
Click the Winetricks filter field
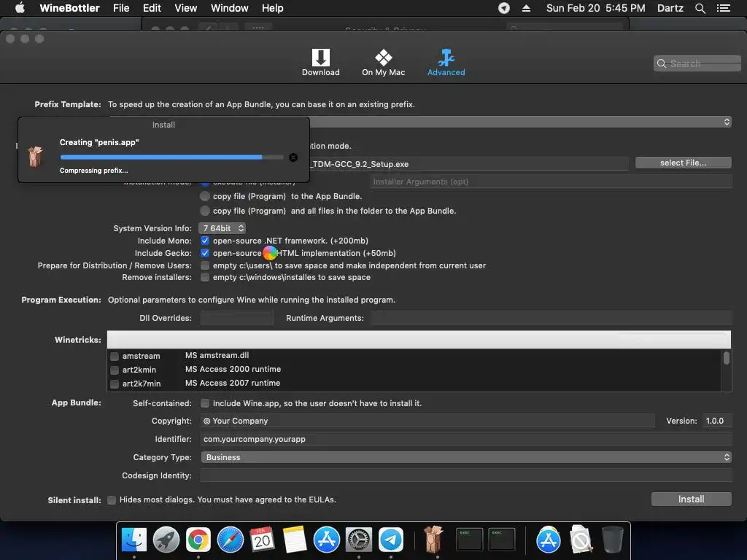point(419,340)
